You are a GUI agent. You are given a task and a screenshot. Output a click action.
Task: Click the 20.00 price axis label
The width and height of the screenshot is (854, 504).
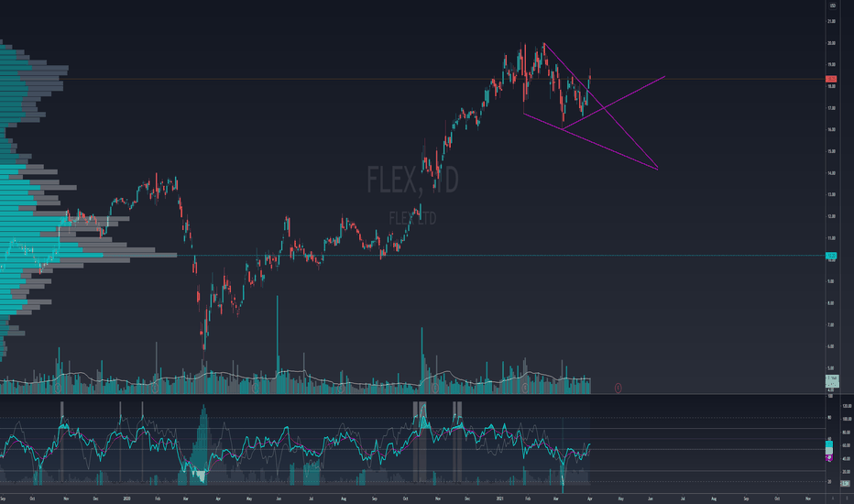[x=832, y=43]
